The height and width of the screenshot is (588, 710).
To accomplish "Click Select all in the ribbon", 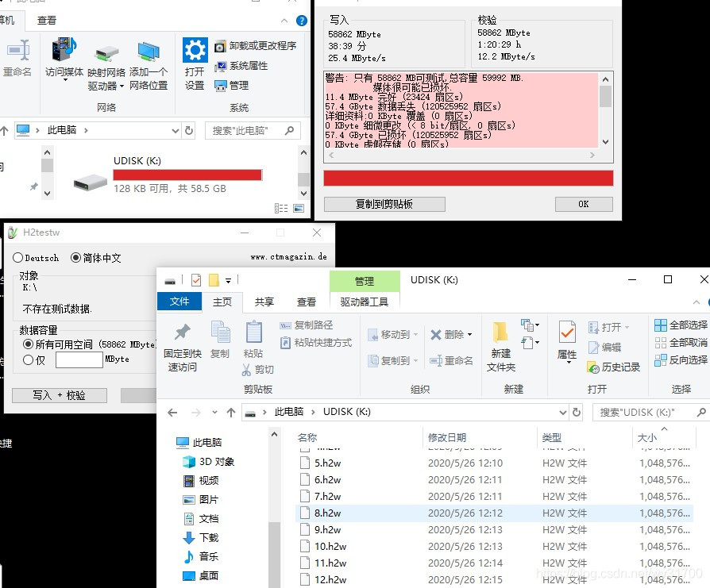I will coord(681,325).
